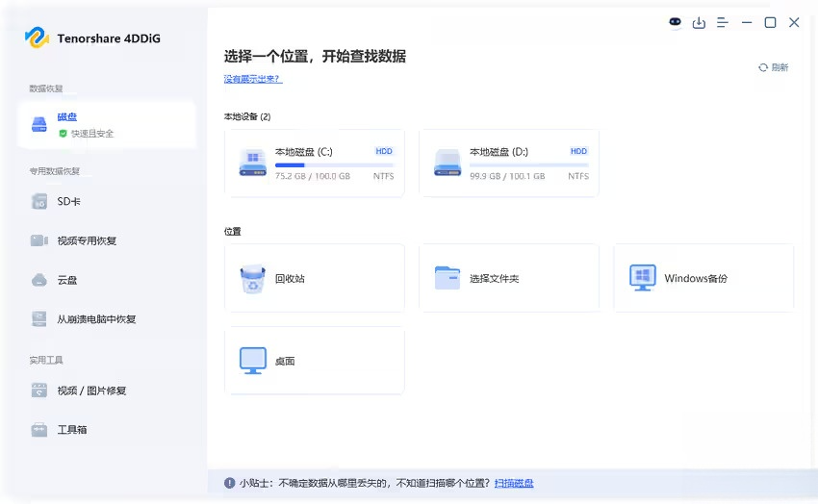Click the 磁盘 disk icon in sidebar
Screen dimensions: 818x504
click(x=39, y=124)
